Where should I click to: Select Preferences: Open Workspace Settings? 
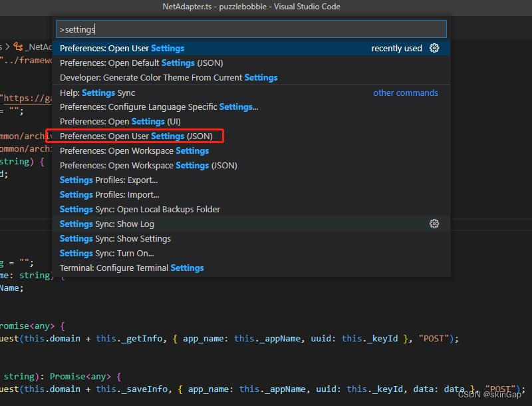click(x=134, y=150)
